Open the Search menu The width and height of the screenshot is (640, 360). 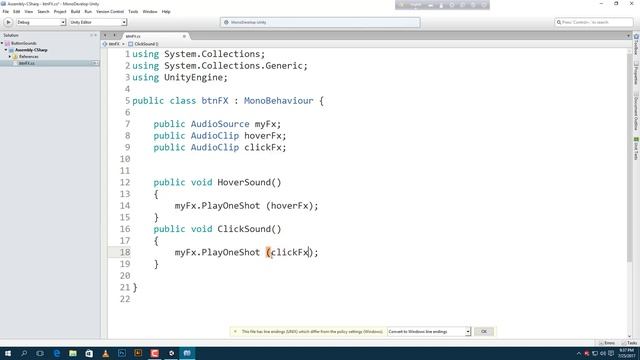tap(43, 11)
